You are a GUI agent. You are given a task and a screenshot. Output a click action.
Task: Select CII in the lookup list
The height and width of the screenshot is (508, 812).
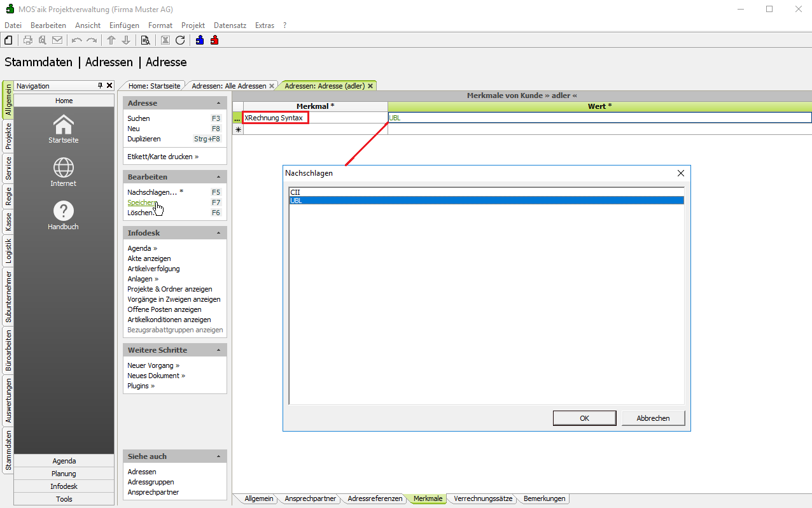[x=295, y=192]
